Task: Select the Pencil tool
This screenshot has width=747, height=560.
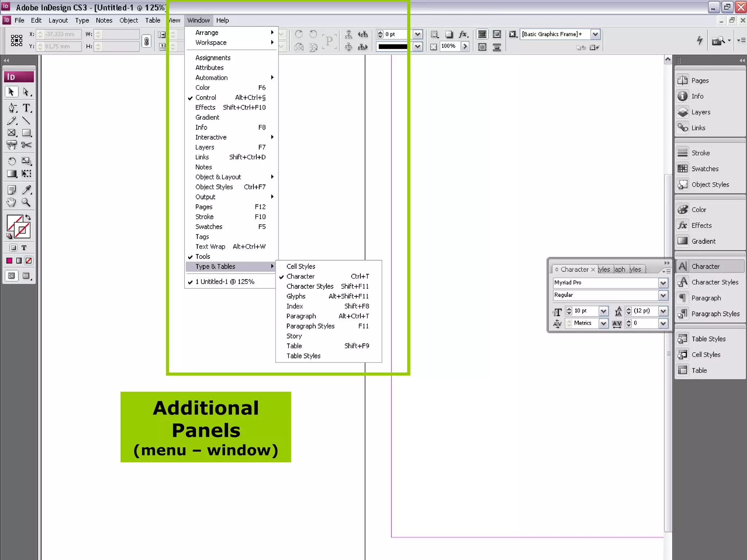Action: point(12,121)
